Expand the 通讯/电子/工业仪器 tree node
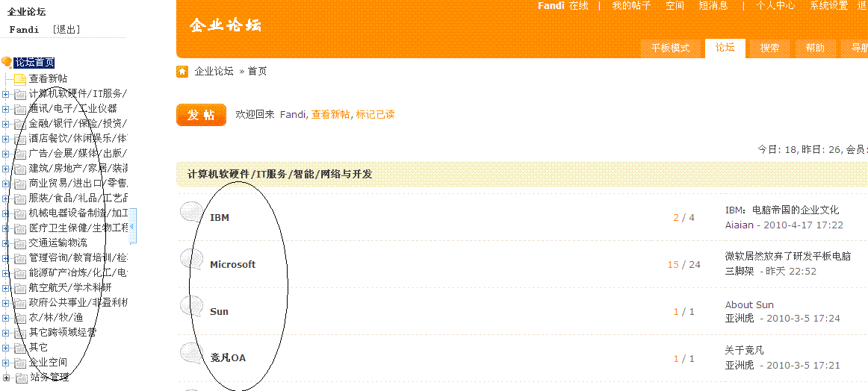868x391 pixels. tap(5, 109)
